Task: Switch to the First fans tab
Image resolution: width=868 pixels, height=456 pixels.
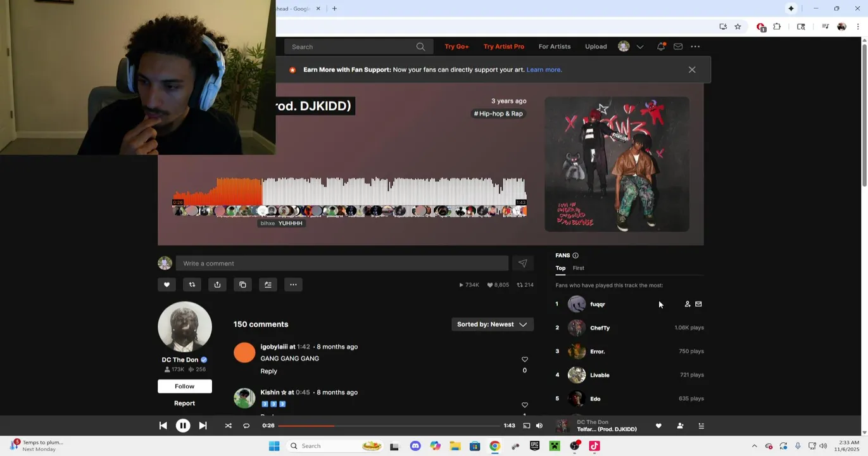Action: (x=578, y=268)
